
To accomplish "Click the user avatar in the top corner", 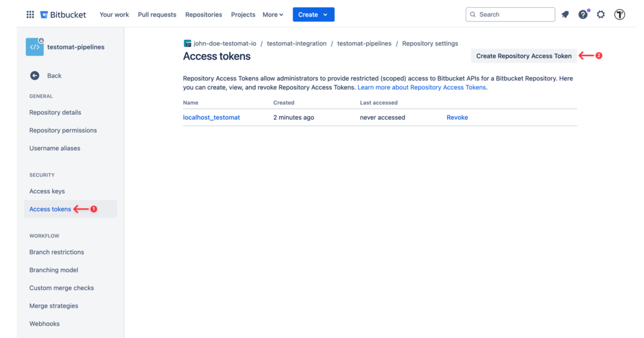I will pos(620,15).
